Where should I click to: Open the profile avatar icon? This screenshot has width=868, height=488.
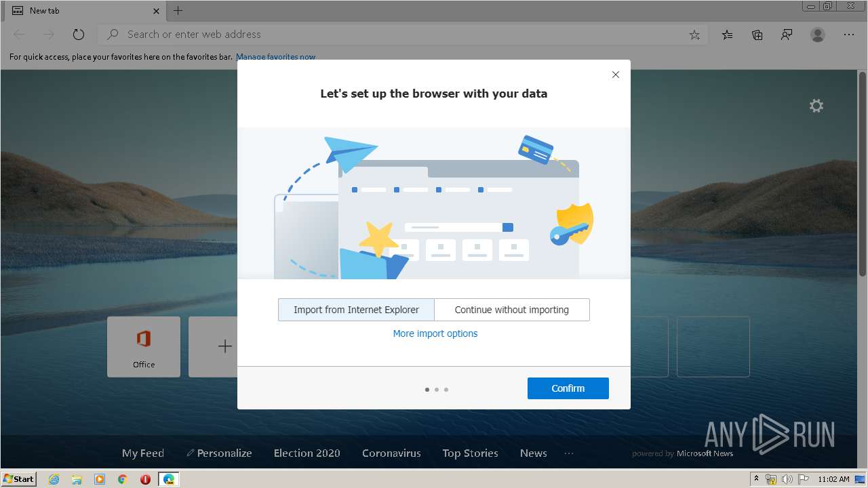(x=818, y=35)
